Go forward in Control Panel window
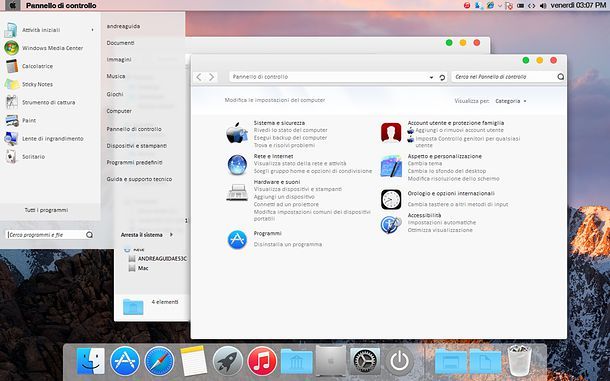 (x=211, y=77)
